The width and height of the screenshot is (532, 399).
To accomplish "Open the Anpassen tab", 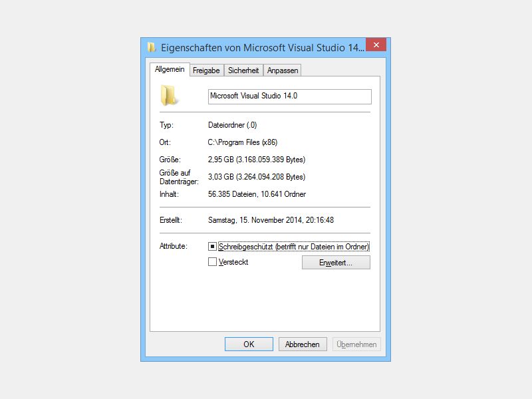I will [x=282, y=70].
